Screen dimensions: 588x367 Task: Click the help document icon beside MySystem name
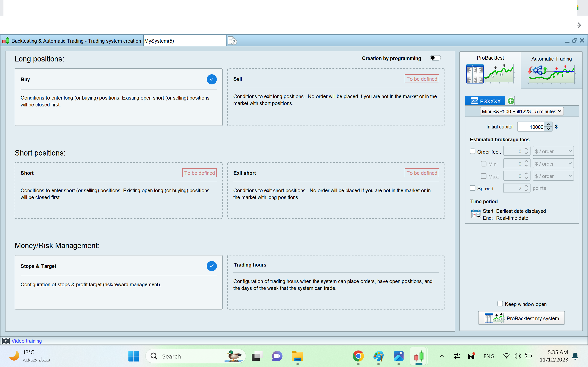coord(232,41)
